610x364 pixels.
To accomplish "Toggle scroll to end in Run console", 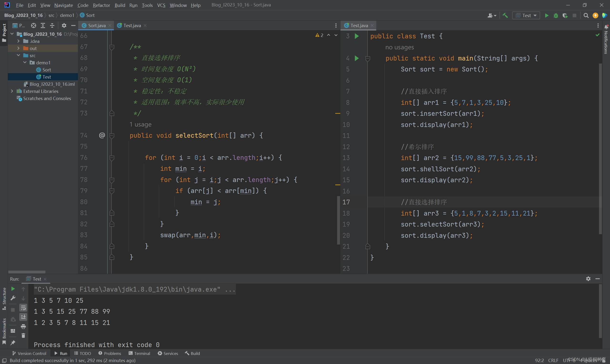I will pyautogui.click(x=23, y=317).
